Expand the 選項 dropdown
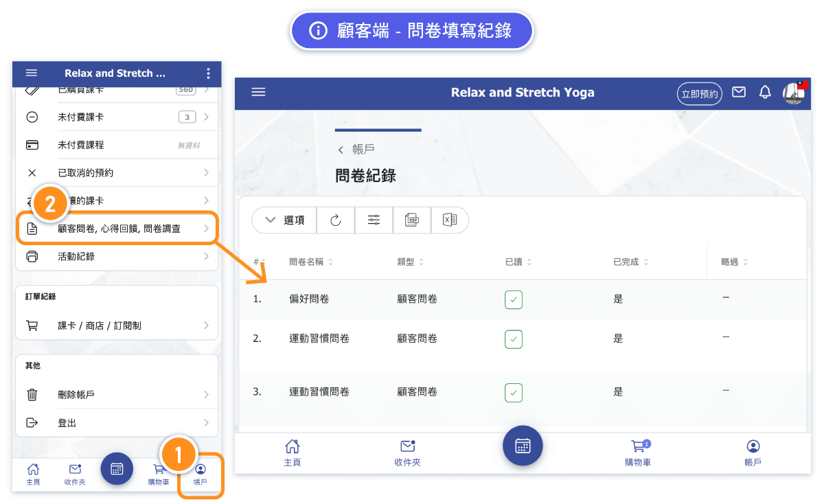824x504 pixels. pos(284,220)
